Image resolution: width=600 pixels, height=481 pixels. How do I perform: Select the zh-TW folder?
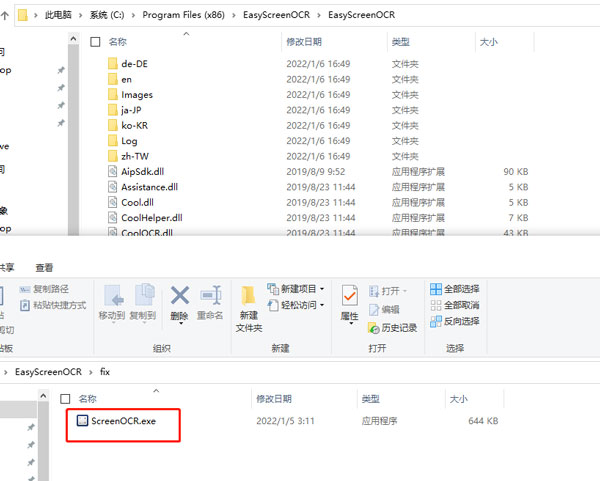pos(135,156)
